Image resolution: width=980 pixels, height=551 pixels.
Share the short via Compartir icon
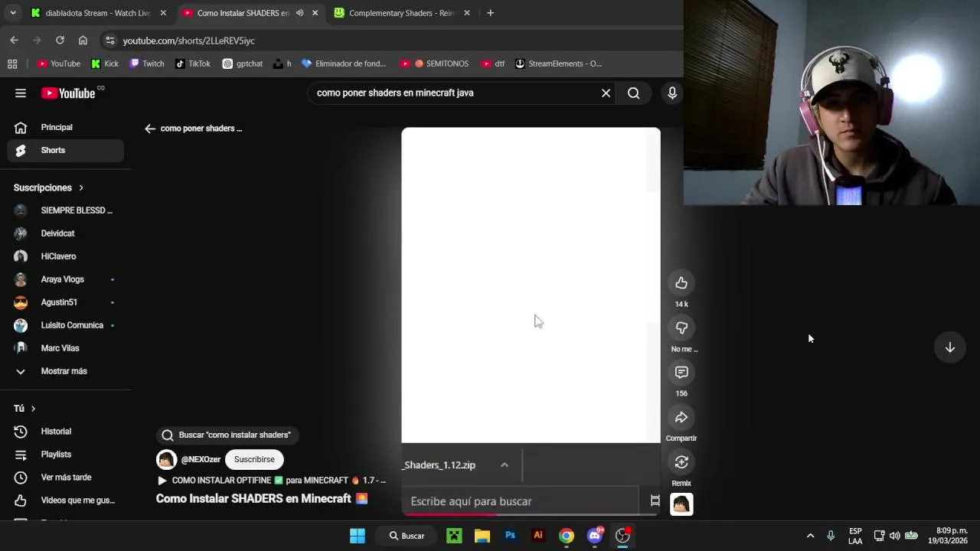click(681, 417)
